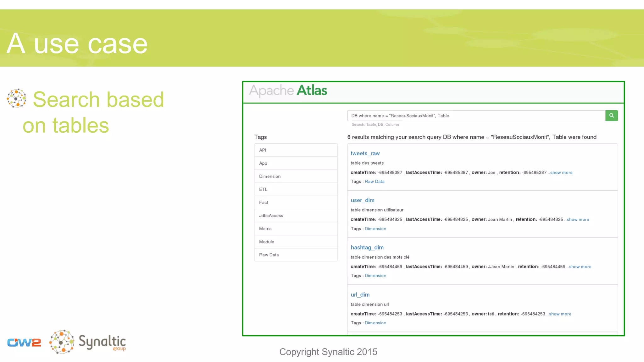
Task: Select the Dimension tag in Tags list
Action: [296, 176]
